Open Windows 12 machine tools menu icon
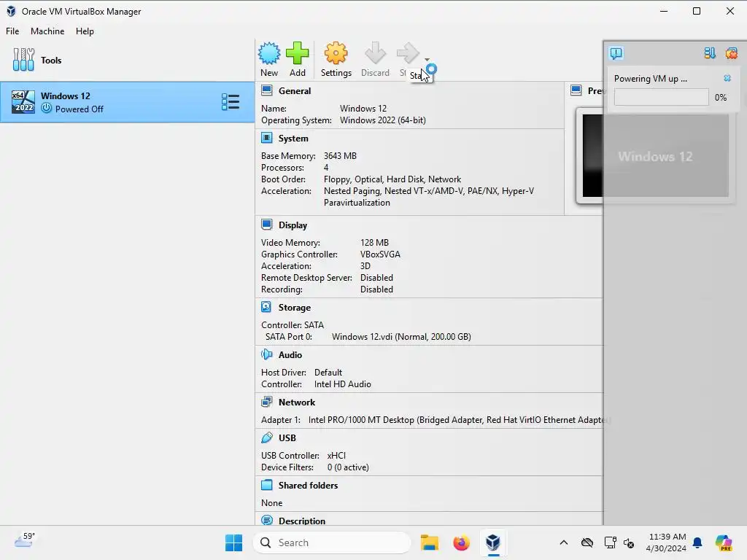 (231, 102)
